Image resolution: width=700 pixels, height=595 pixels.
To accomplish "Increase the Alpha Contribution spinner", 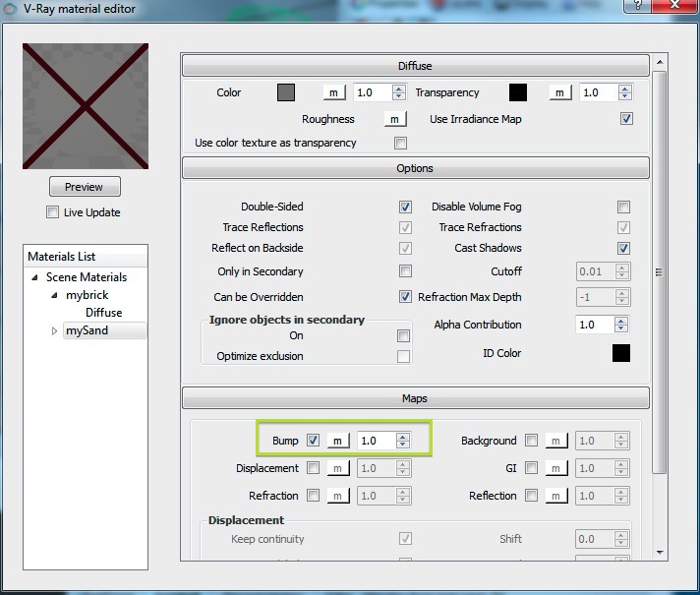I will (621, 321).
